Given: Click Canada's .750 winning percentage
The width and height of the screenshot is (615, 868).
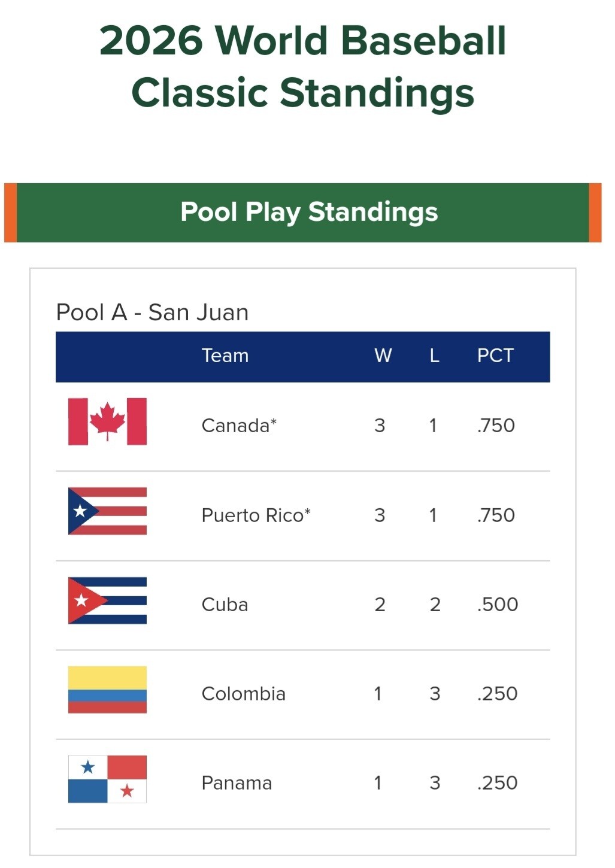Looking at the screenshot, I should tap(496, 426).
